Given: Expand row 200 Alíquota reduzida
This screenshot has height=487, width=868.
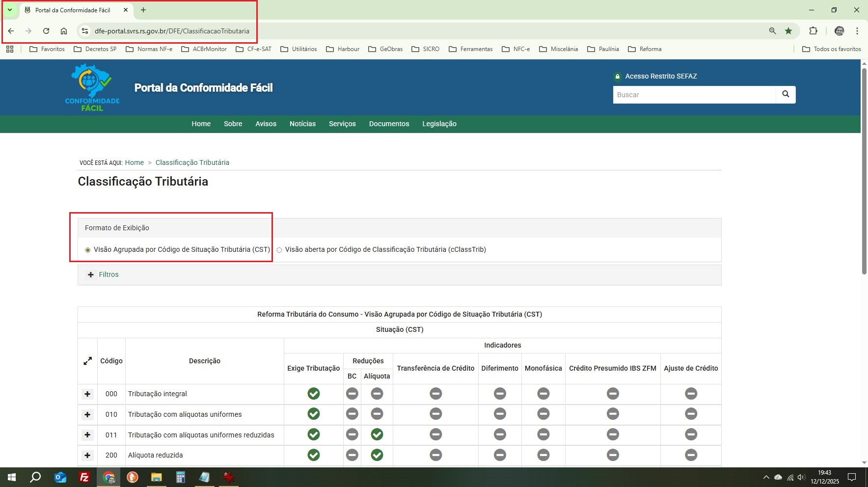Looking at the screenshot, I should tap(87, 455).
